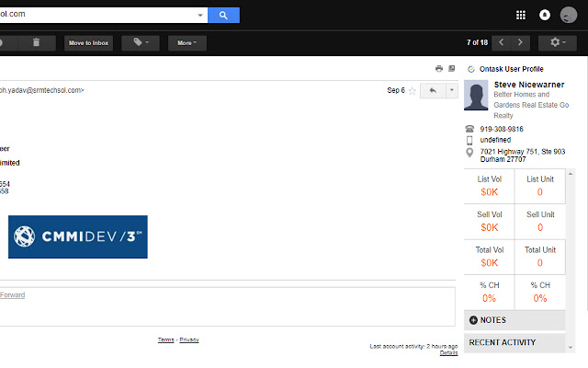Click the Forward link in reply box
588x368 pixels.
pyautogui.click(x=12, y=295)
